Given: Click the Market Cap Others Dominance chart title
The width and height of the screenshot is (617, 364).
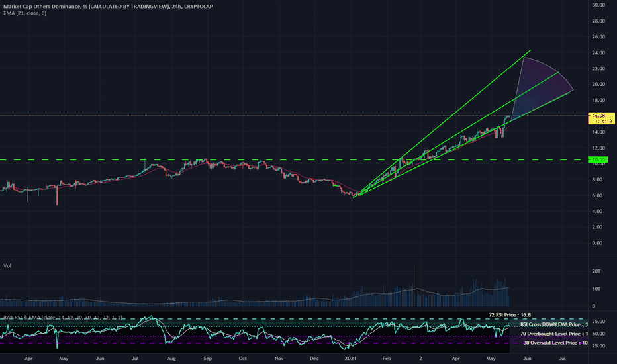Looking at the screenshot, I should click(x=108, y=7).
